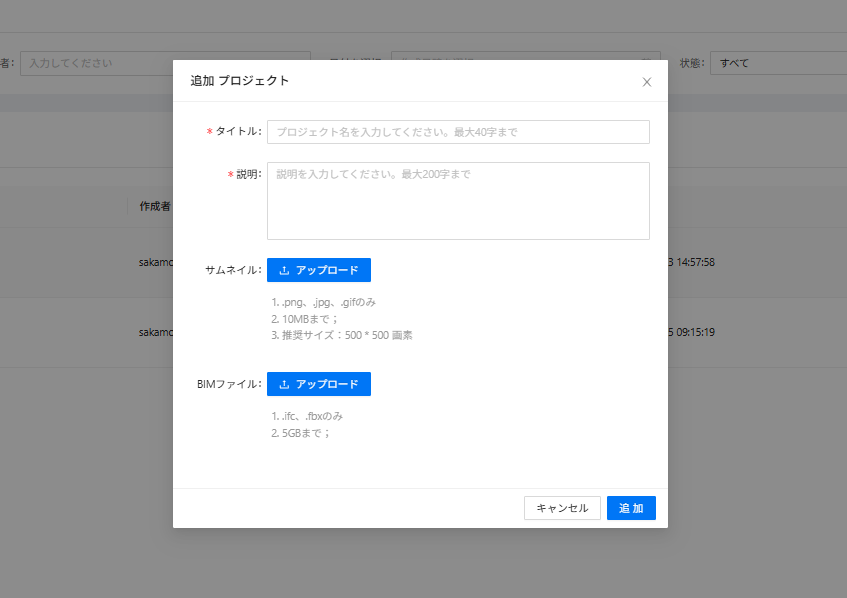847x598 pixels.
Task: Click into the 説明 text area
Action: click(x=458, y=201)
